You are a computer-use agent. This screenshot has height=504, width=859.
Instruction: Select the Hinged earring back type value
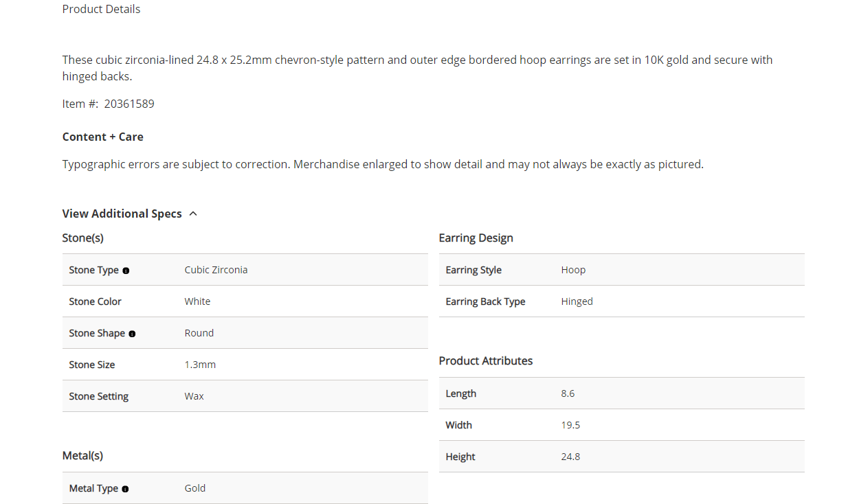(577, 301)
